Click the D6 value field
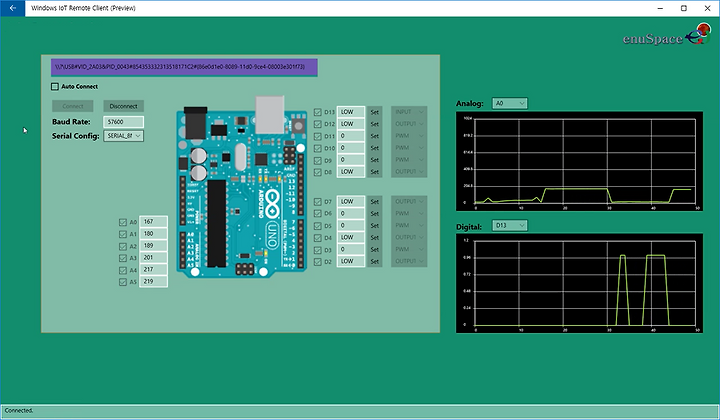 (x=351, y=213)
